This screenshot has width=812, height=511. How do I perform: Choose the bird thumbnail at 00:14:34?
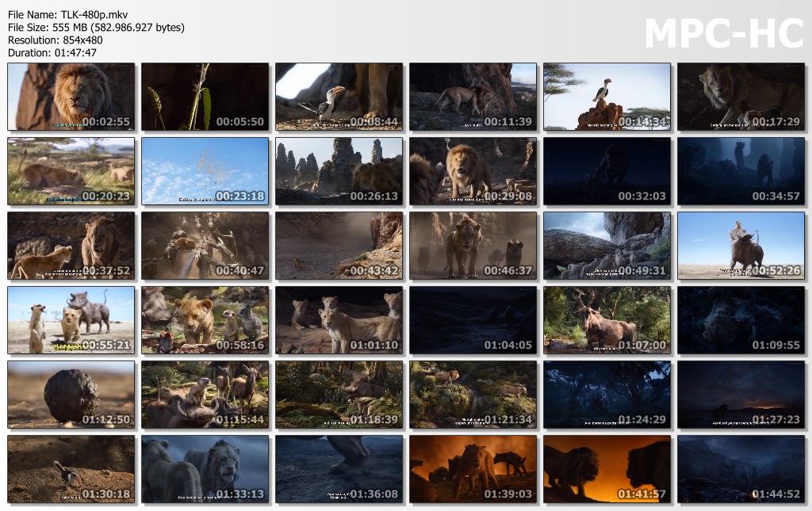pos(607,97)
